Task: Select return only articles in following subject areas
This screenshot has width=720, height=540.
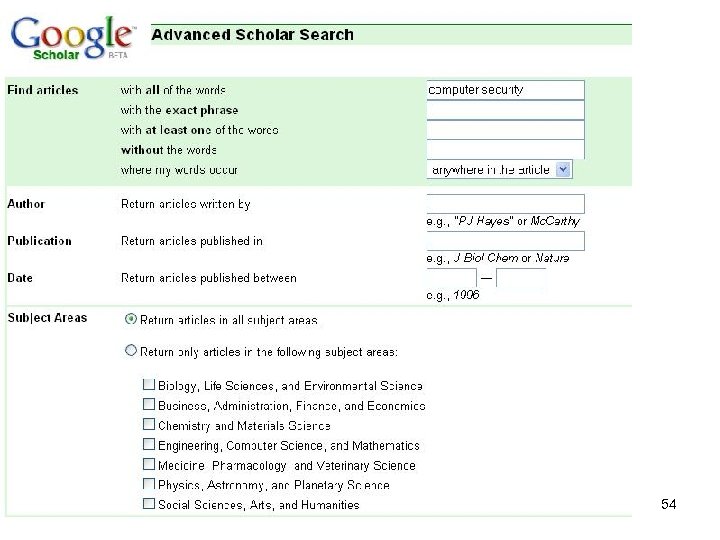Action: pyautogui.click(x=130, y=351)
